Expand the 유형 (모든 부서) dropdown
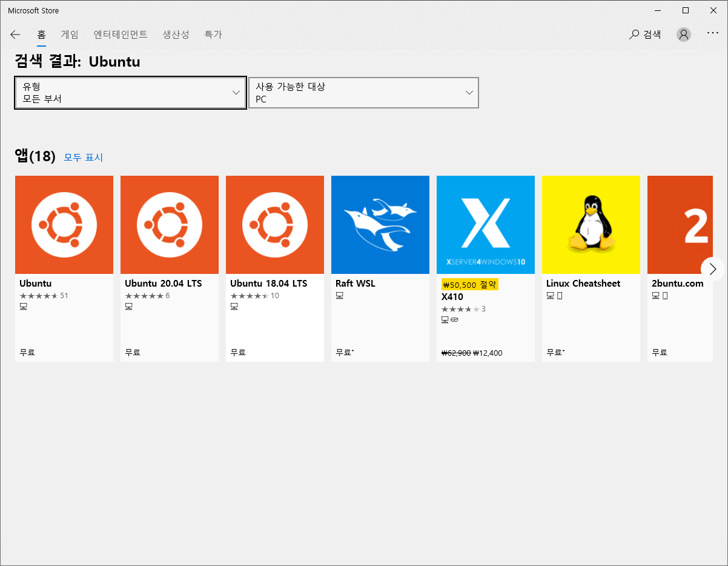 (130, 93)
